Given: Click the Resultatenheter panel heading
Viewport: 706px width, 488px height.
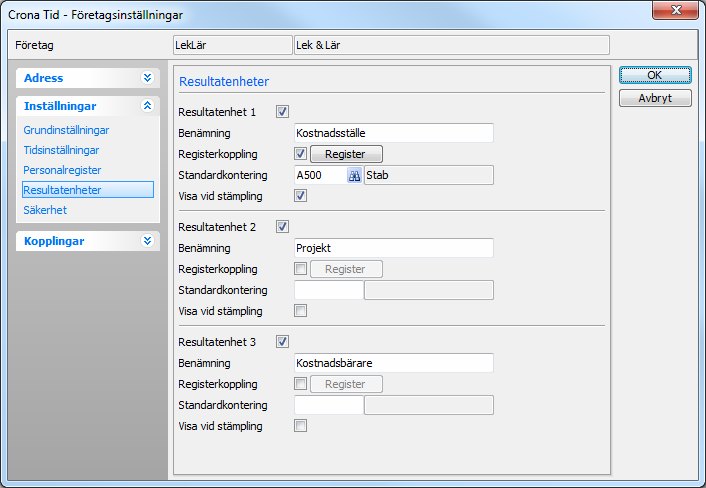Looking at the screenshot, I should point(224,81).
